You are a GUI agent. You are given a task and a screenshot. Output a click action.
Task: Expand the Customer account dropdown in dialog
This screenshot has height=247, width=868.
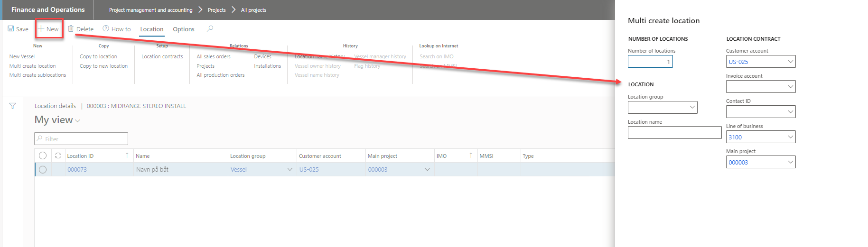(791, 62)
